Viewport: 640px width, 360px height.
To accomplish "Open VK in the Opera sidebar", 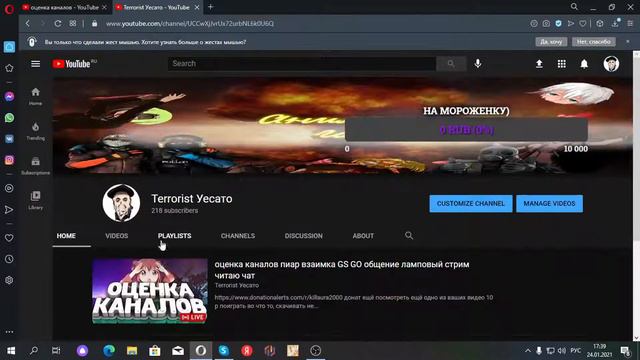I will pyautogui.click(x=9, y=139).
